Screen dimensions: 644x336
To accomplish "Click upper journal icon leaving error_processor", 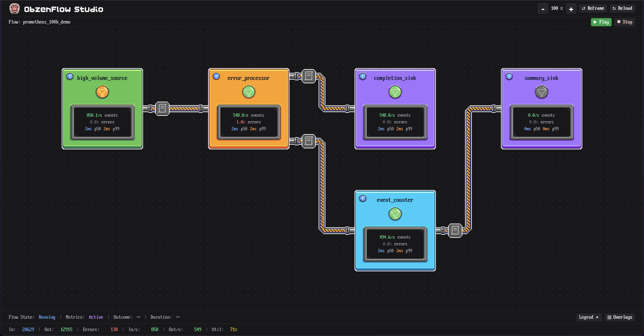I will tap(309, 76).
